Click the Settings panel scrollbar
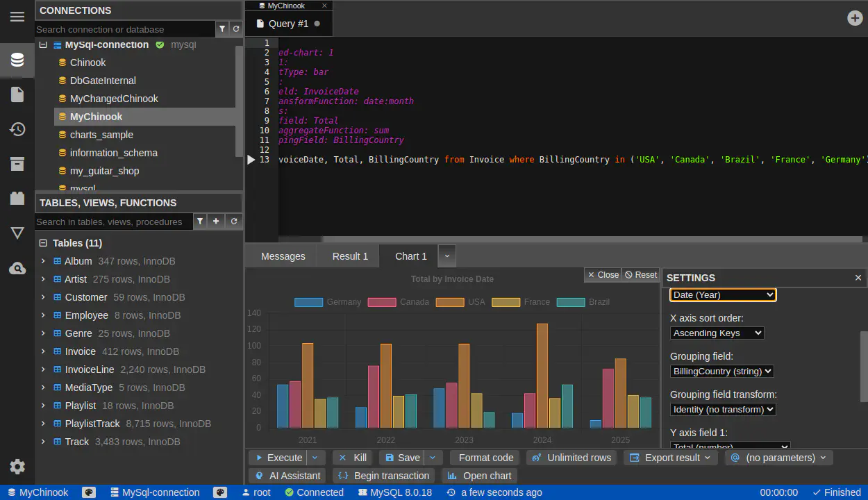868x500 pixels. 864,366
